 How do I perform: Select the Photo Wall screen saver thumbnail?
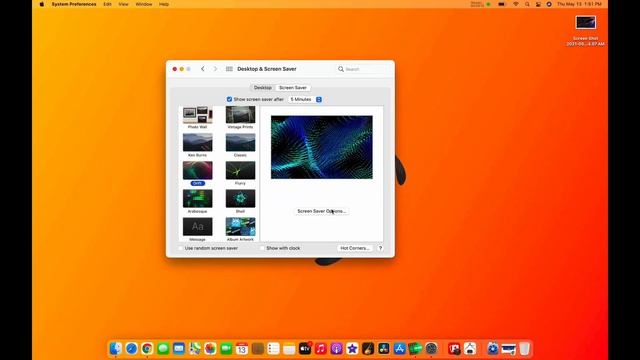[198, 115]
